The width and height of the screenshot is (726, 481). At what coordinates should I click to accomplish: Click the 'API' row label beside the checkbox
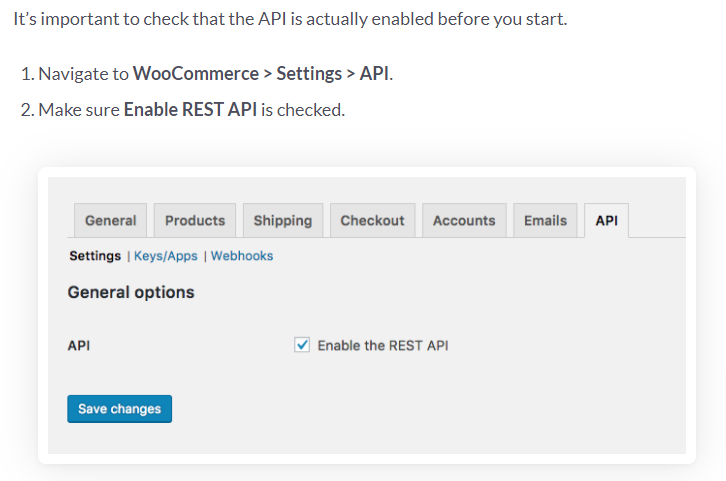point(79,346)
